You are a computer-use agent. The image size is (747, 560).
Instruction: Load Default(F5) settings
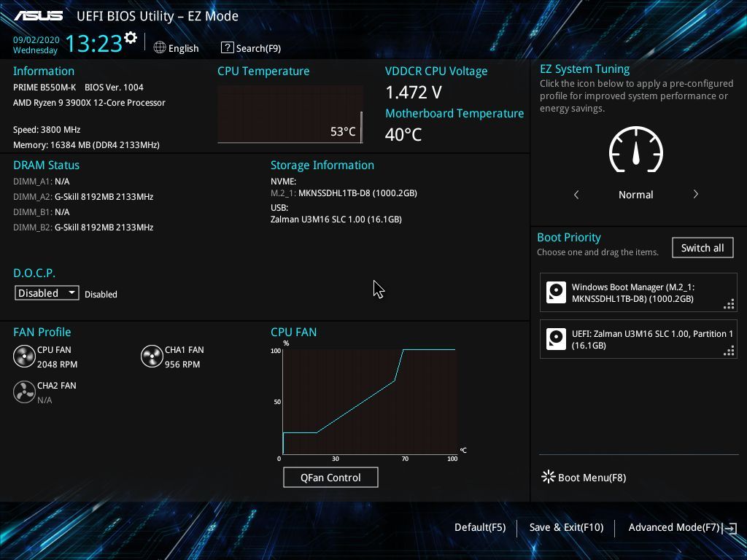coord(480,527)
